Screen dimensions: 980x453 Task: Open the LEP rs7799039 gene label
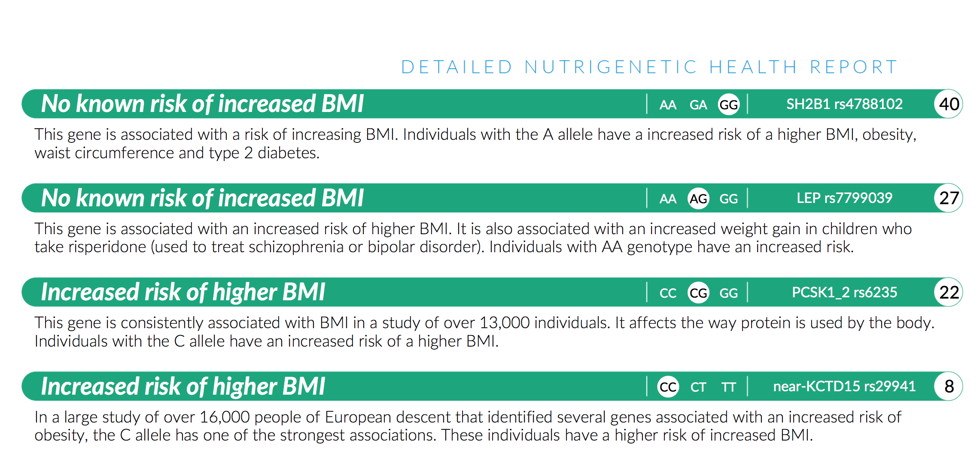(x=844, y=198)
